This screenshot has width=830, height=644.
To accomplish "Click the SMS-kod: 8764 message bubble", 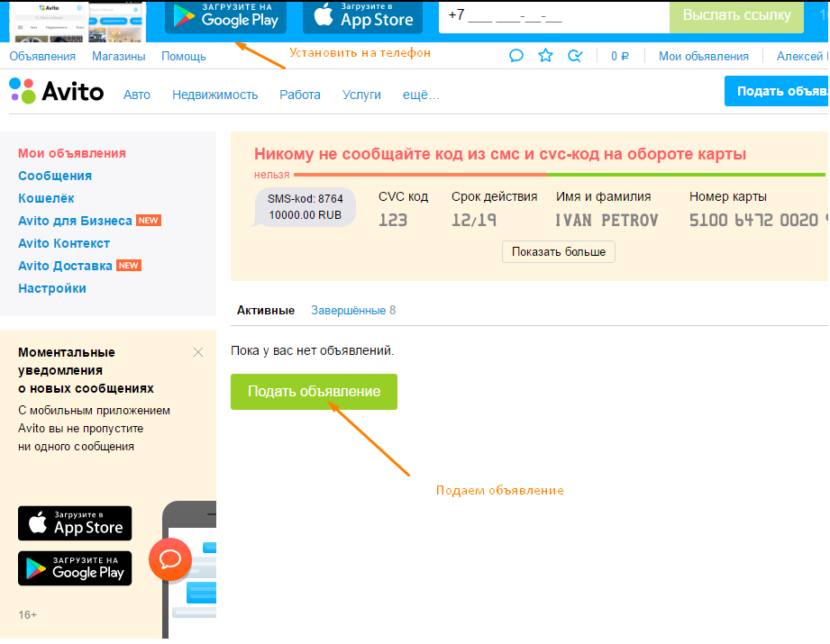I will click(x=305, y=207).
